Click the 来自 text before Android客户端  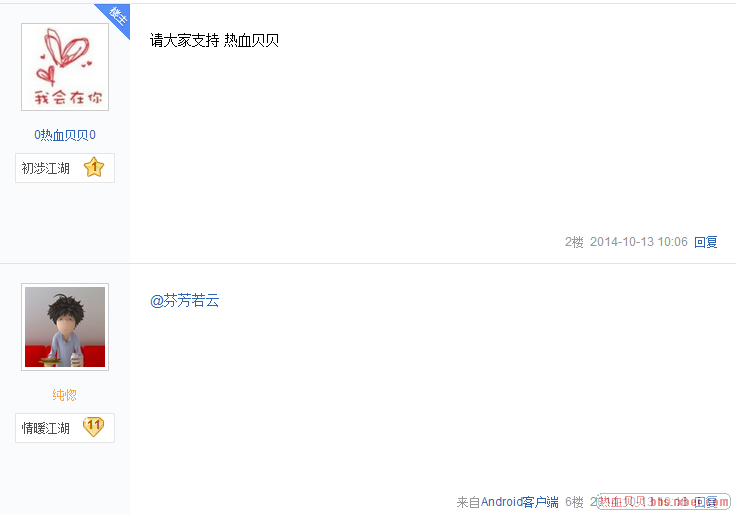tap(468, 502)
